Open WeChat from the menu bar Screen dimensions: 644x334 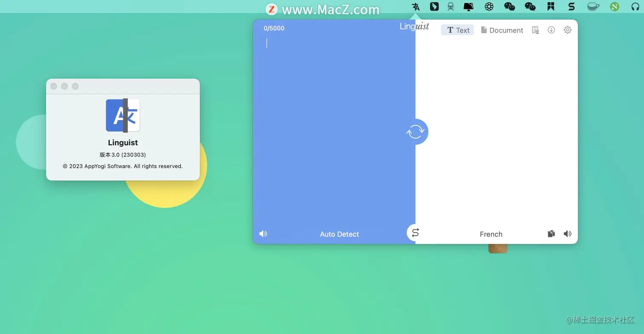[x=509, y=6]
